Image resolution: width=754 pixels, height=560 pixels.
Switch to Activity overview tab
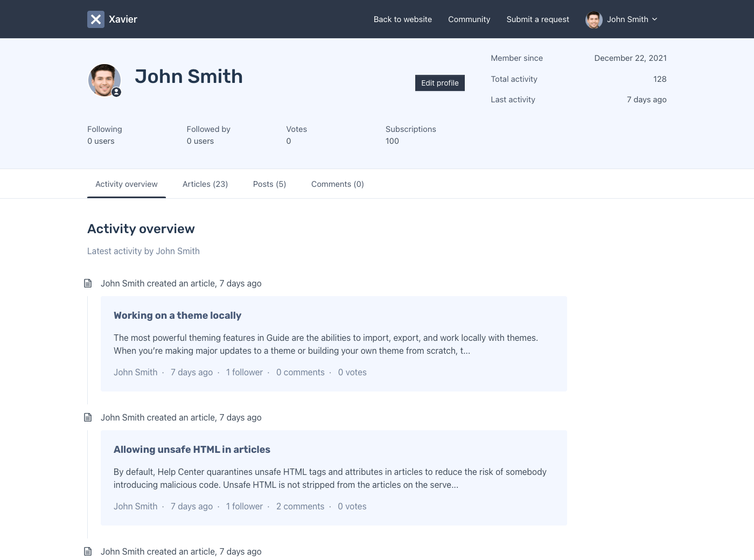tap(127, 184)
